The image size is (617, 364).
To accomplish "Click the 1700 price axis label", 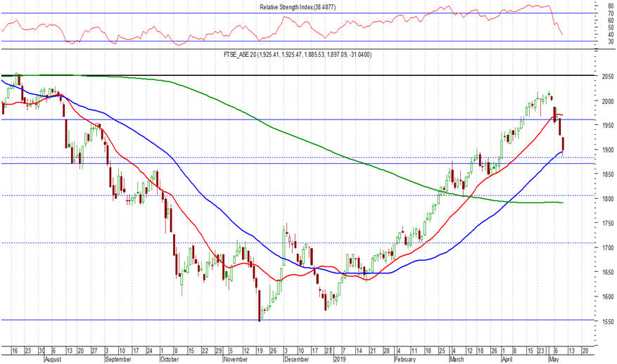I will click(608, 247).
